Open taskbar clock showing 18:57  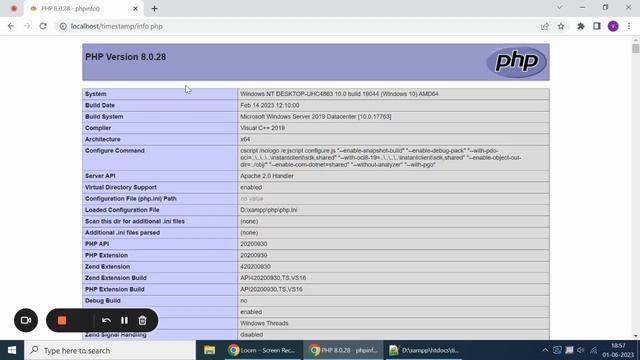click(618, 350)
